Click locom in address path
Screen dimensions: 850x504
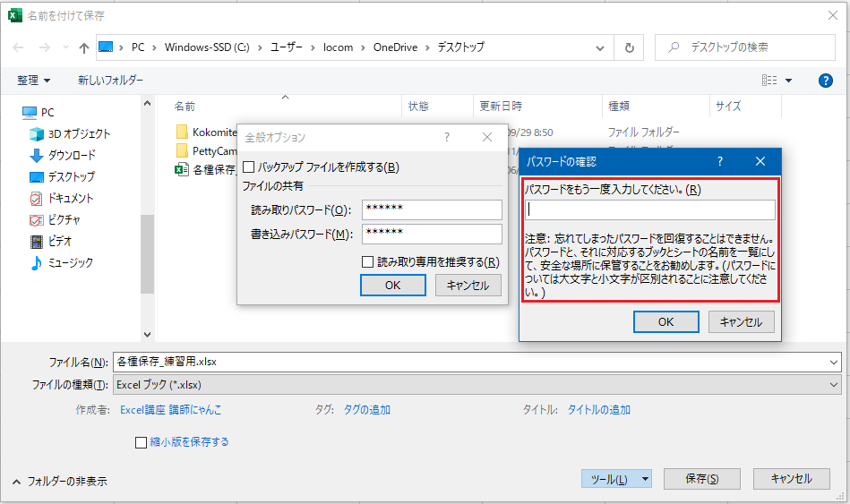point(338,47)
